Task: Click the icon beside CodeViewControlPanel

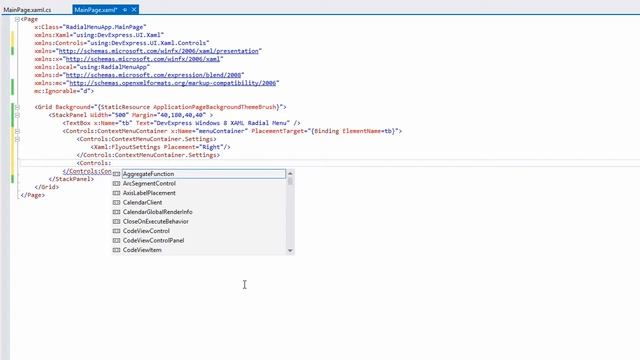Action: pyautogui.click(x=116, y=240)
